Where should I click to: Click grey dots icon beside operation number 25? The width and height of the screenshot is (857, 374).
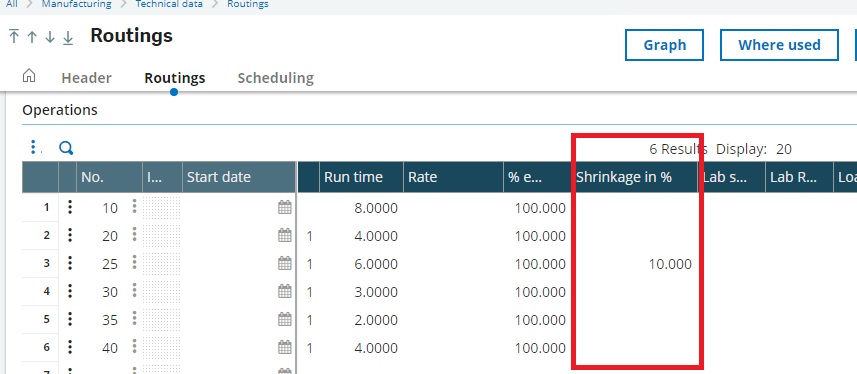pyautogui.click(x=134, y=262)
